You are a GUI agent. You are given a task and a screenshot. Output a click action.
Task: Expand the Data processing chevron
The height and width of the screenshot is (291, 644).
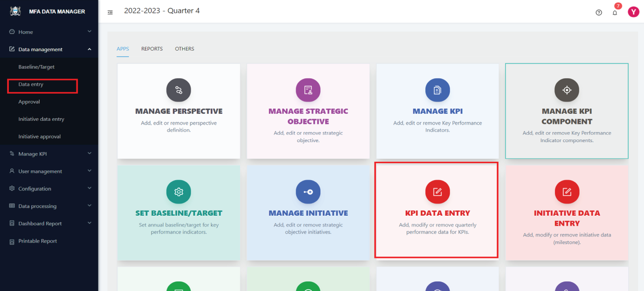[90, 206]
